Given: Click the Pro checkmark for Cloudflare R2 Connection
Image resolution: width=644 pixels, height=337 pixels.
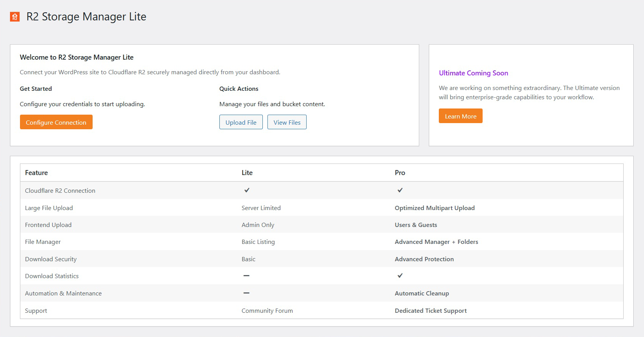Looking at the screenshot, I should point(400,190).
